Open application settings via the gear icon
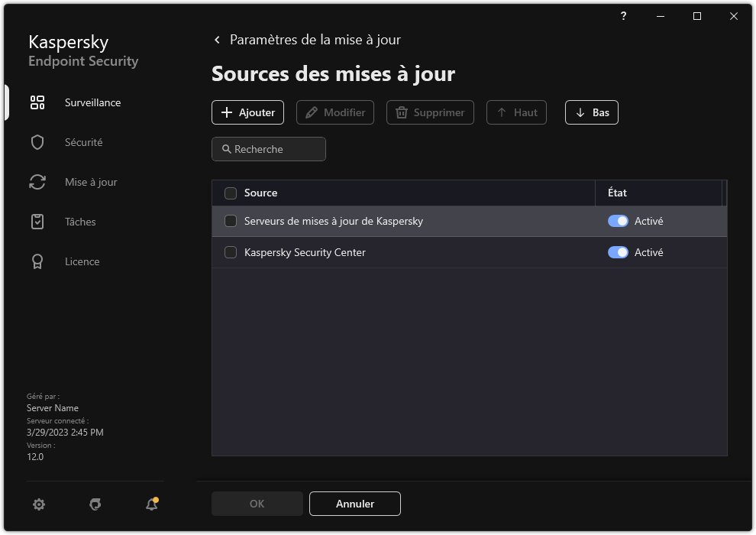This screenshot has width=756, height=535. [x=39, y=504]
